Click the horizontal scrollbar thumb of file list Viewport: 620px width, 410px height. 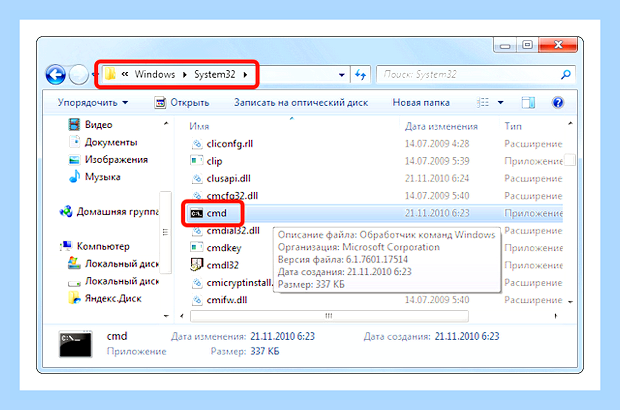point(329,316)
